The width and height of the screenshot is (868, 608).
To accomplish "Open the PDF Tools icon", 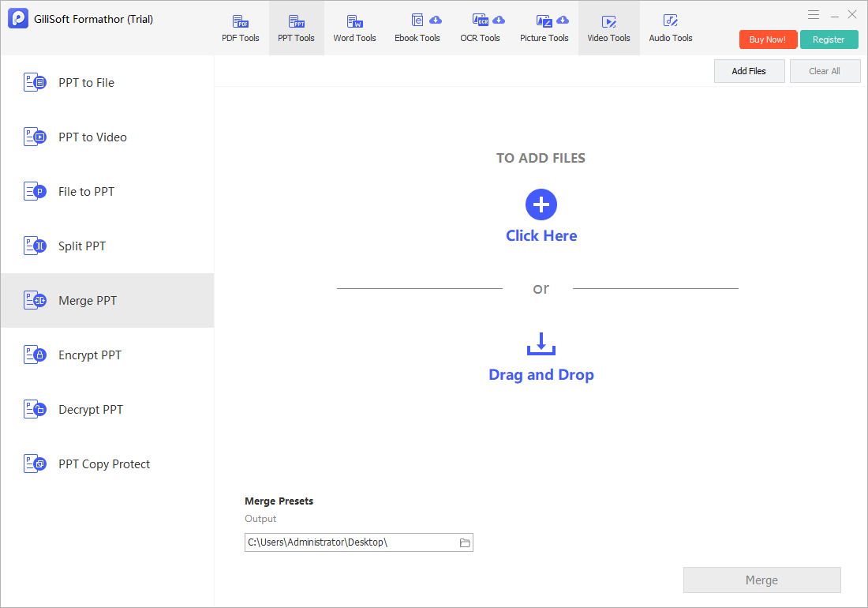I will [x=240, y=21].
